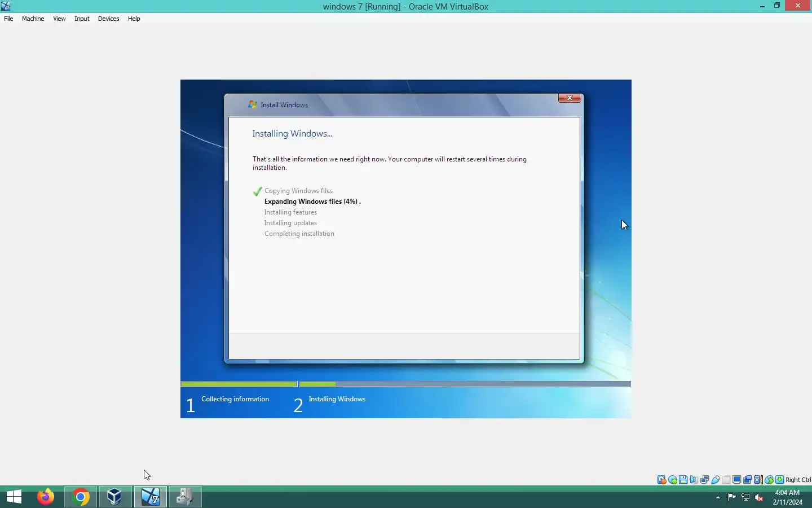This screenshot has width=812, height=508.
Task: Click the virtualization CPU status icon
Action: tap(758, 480)
